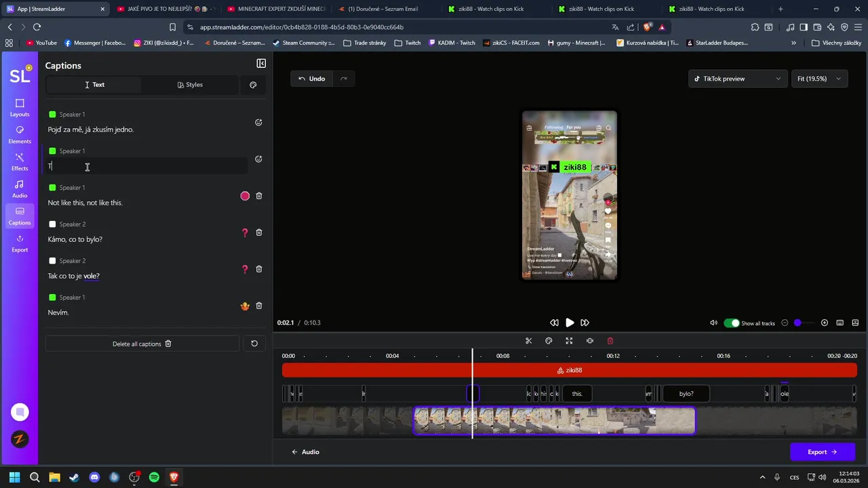Zoom in the timeline
The height and width of the screenshot is (488, 868).
(825, 323)
